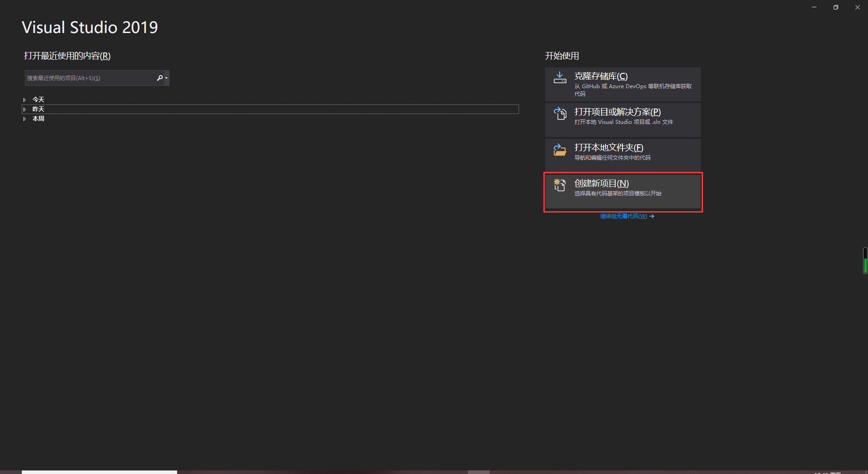Select the 本周 recent items row
Image resolution: width=868 pixels, height=474 pixels.
(x=270, y=118)
